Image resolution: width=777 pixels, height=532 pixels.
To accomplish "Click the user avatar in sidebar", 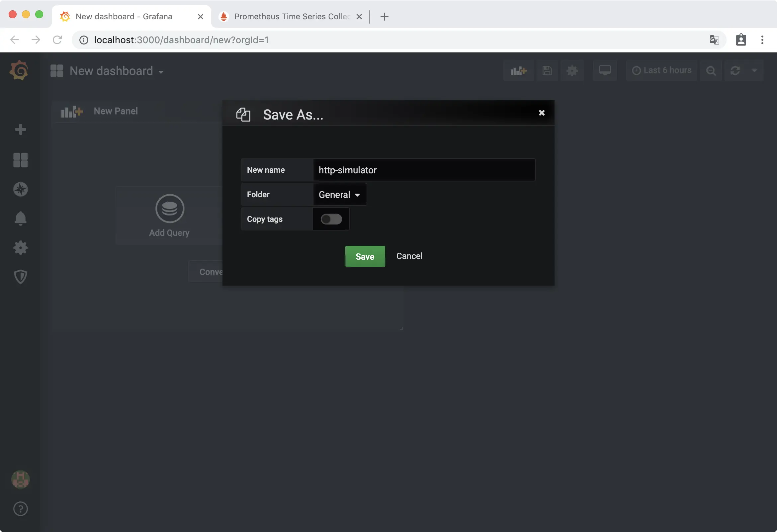I will pyautogui.click(x=20, y=480).
